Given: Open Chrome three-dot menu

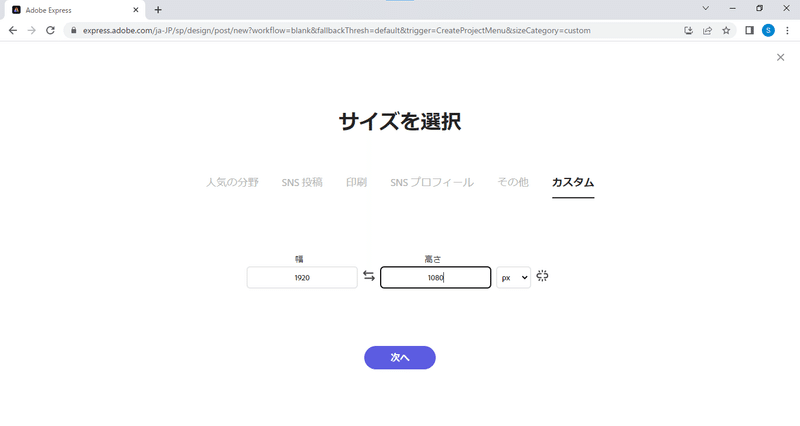Looking at the screenshot, I should click(x=787, y=31).
